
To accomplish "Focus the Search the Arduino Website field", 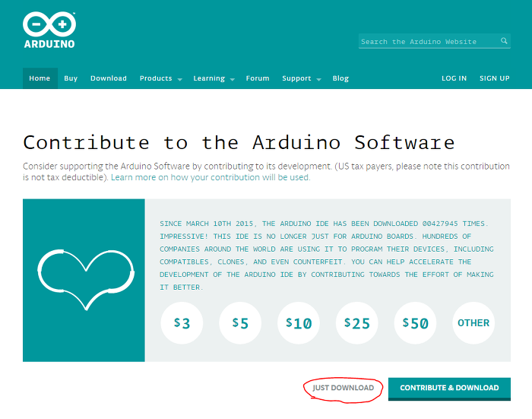I will coord(434,41).
